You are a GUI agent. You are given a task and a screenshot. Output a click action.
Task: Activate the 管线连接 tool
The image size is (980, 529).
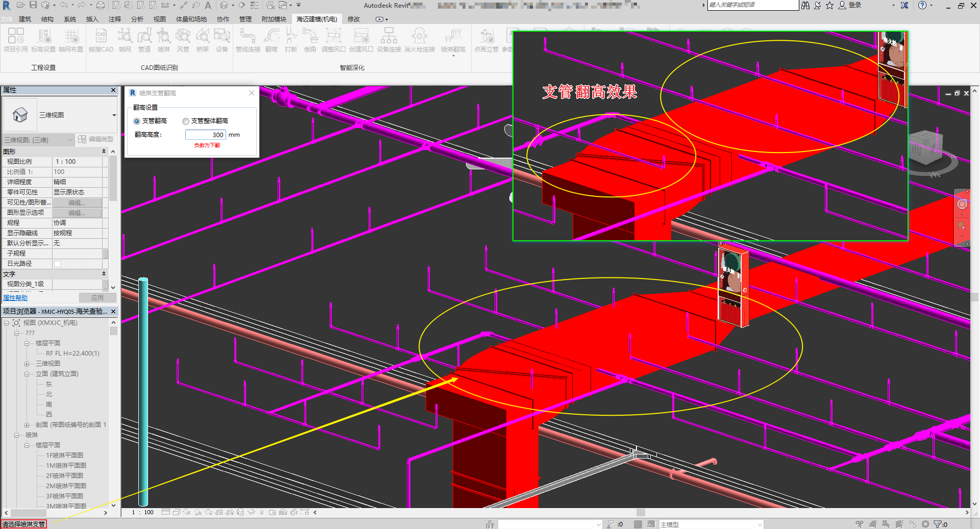coord(248,40)
